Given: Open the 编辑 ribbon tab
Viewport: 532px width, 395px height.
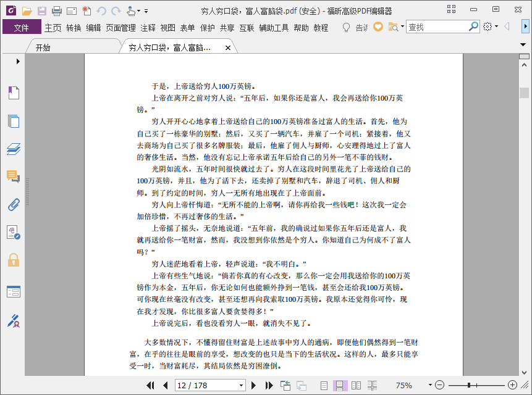Looking at the screenshot, I should [93, 27].
